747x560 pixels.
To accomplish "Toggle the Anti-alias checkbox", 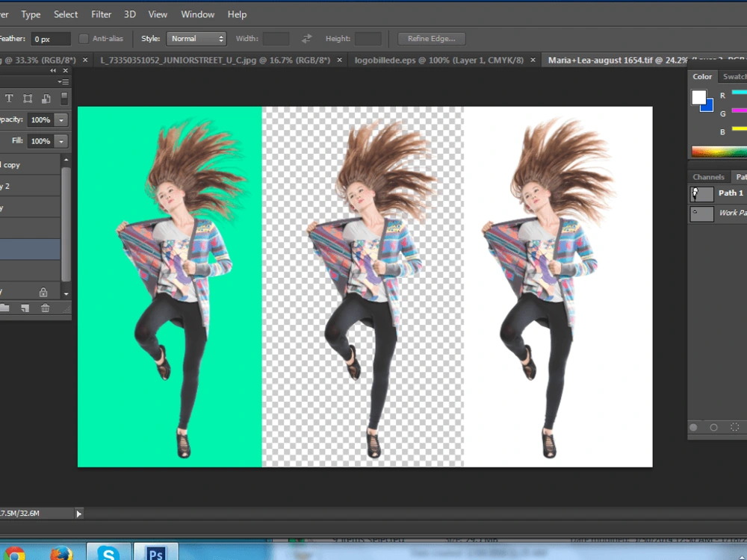I will (84, 39).
